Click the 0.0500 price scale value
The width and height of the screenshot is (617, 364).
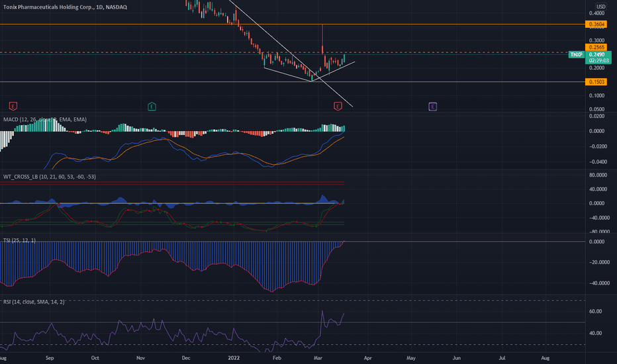(596, 109)
